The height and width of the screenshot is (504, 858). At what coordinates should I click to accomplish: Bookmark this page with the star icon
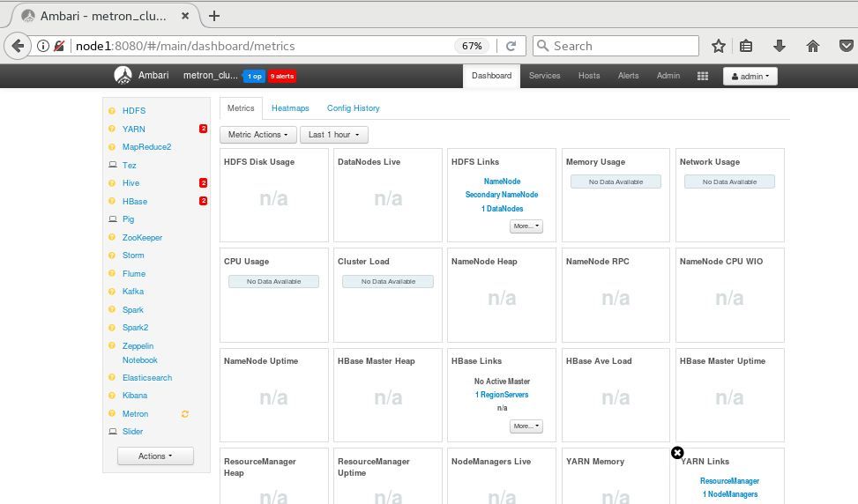tap(719, 46)
